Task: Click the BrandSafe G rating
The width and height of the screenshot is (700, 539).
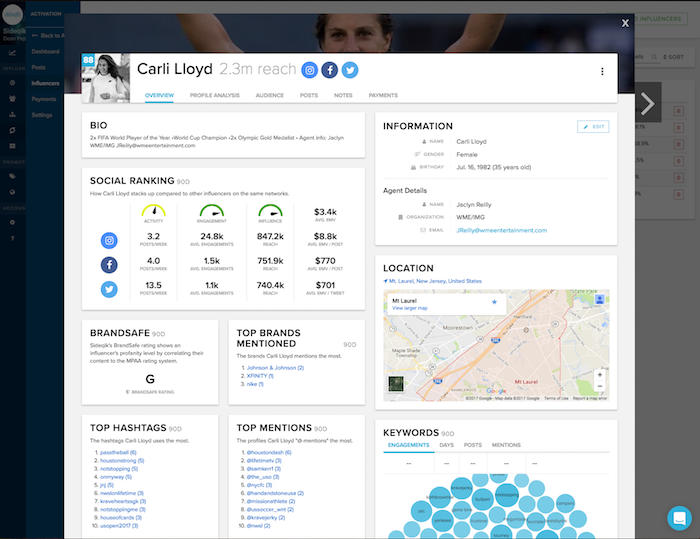Action: tap(150, 379)
